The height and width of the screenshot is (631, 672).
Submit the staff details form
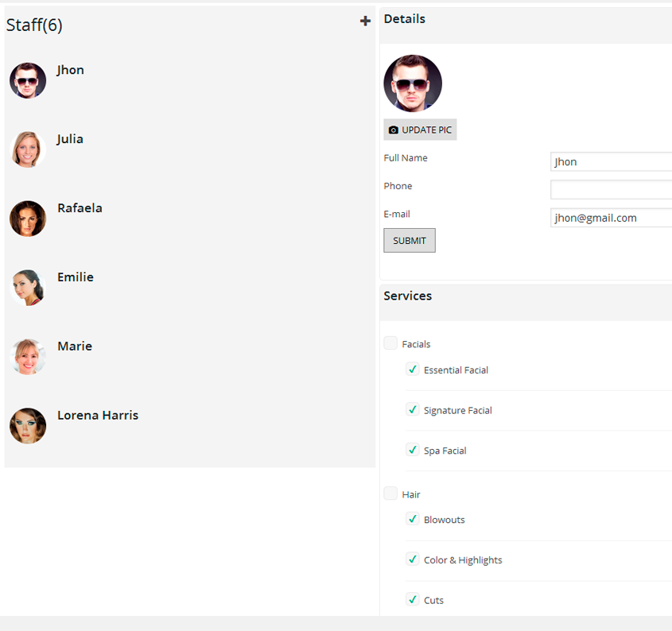tap(409, 240)
